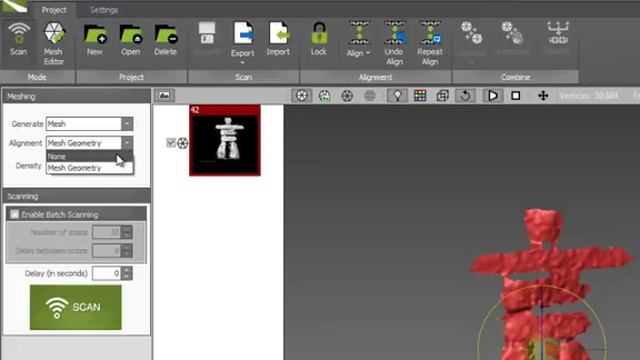640x360 pixels.
Task: Toggle scan 42 visibility checkbox
Action: point(171,142)
